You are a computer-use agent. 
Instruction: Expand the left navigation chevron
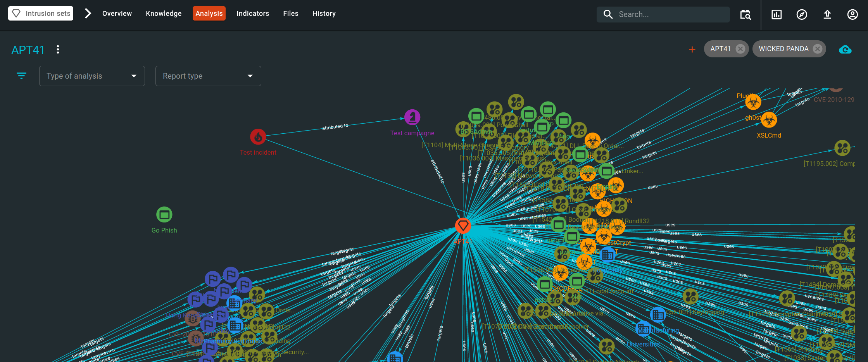point(88,13)
